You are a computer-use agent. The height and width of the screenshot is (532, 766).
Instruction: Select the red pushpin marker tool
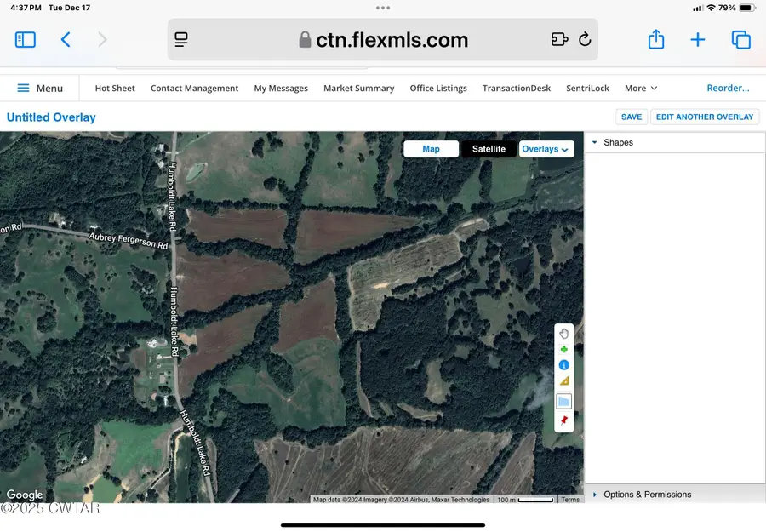[563, 420]
